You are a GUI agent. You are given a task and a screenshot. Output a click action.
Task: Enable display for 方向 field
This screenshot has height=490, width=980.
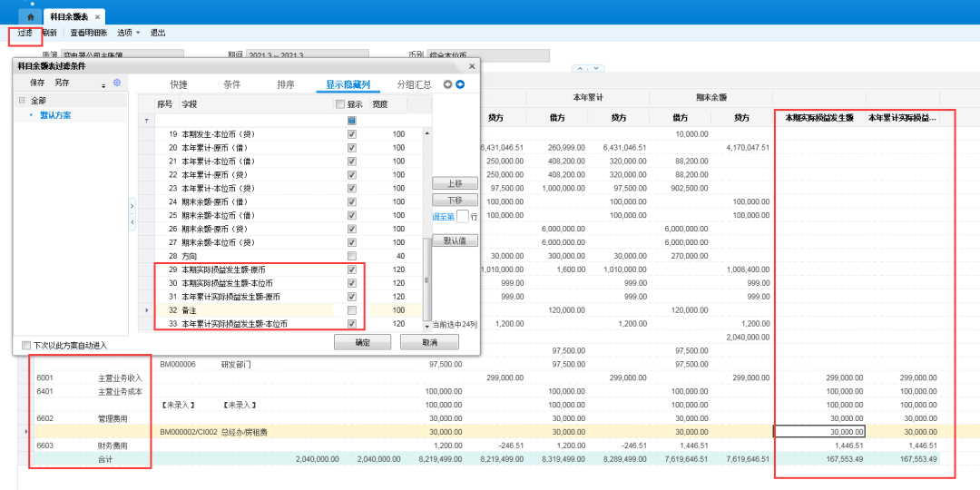coord(352,256)
